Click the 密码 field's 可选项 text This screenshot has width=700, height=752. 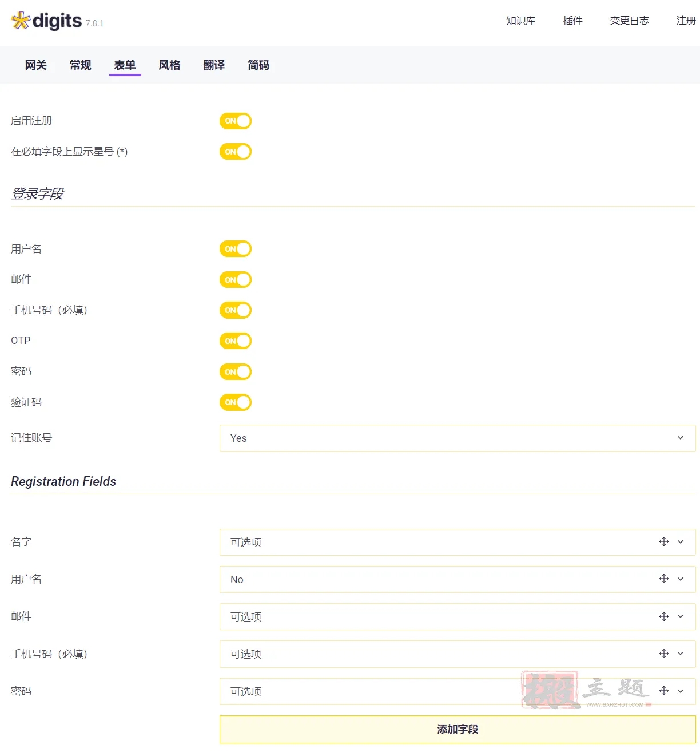[246, 691]
